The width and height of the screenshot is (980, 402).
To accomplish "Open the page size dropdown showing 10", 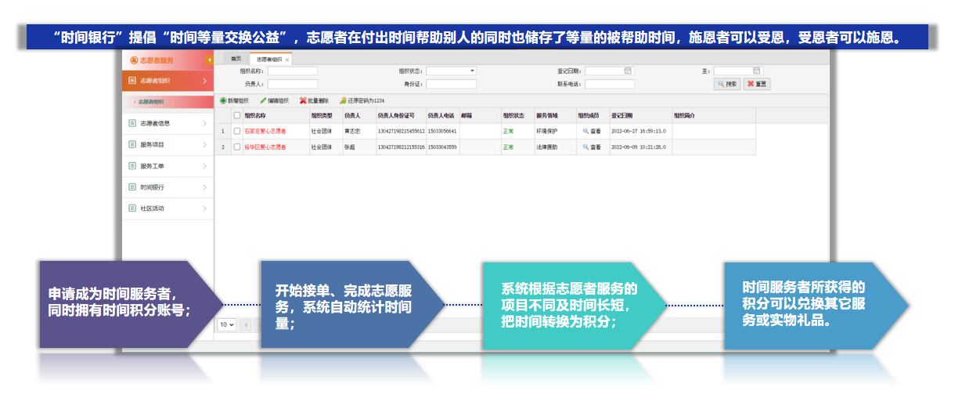I will (226, 324).
